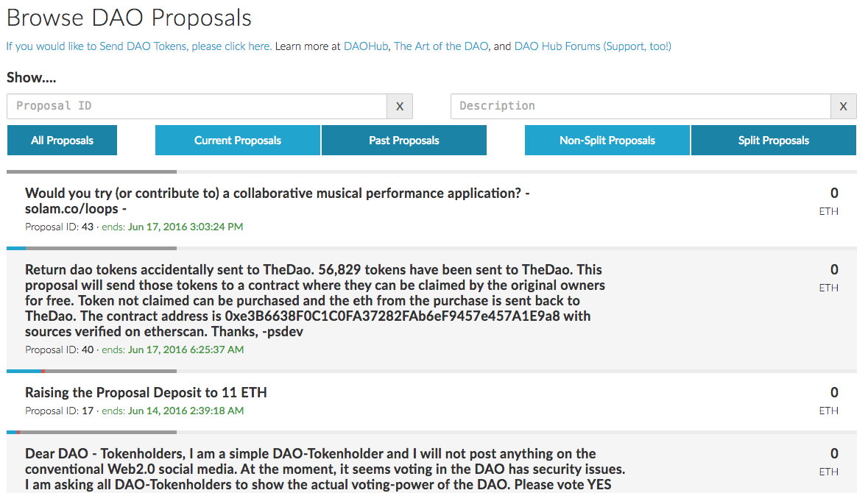Open the Send DAO Tokens link
Image resolution: width=868 pixels, height=493 pixels.
point(138,46)
